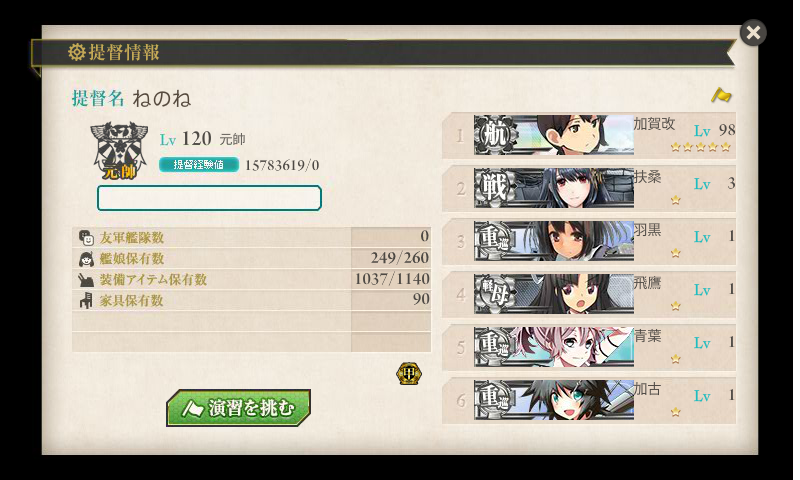Screen dimensions: 800x480
Task: Click the five-star rating of 加賀改
Action: coord(701,147)
